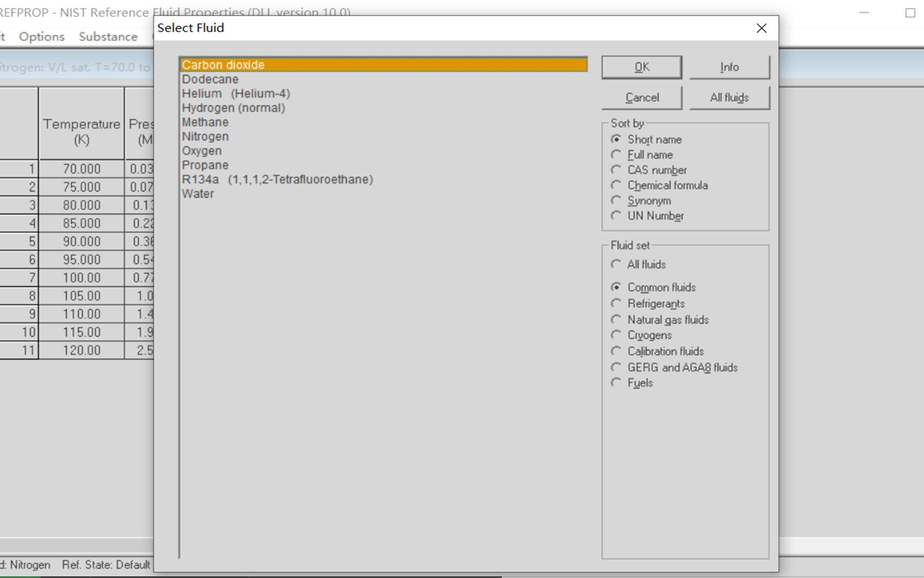Sort fluids by CAS number
Viewport: 924px width, 578px height.
point(649,170)
